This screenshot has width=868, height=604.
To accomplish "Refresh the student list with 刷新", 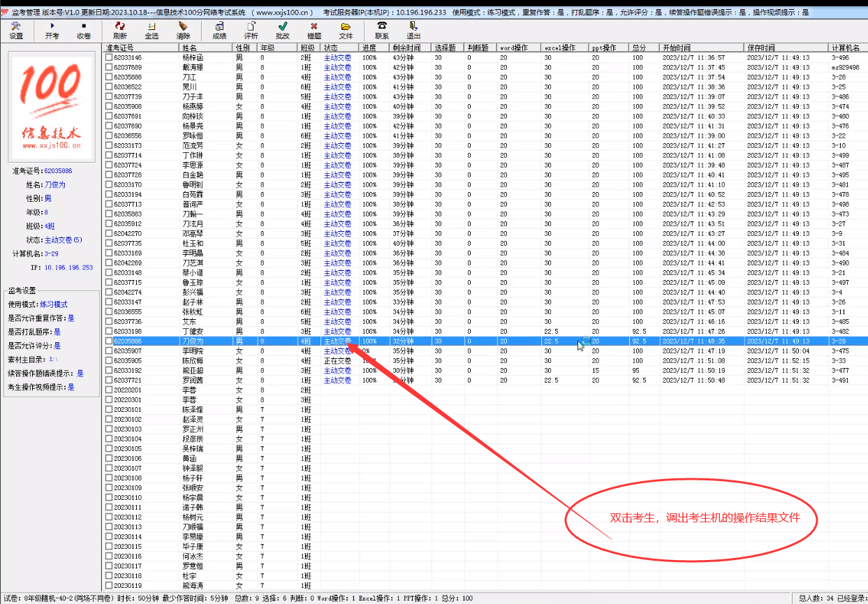I will pyautogui.click(x=119, y=30).
